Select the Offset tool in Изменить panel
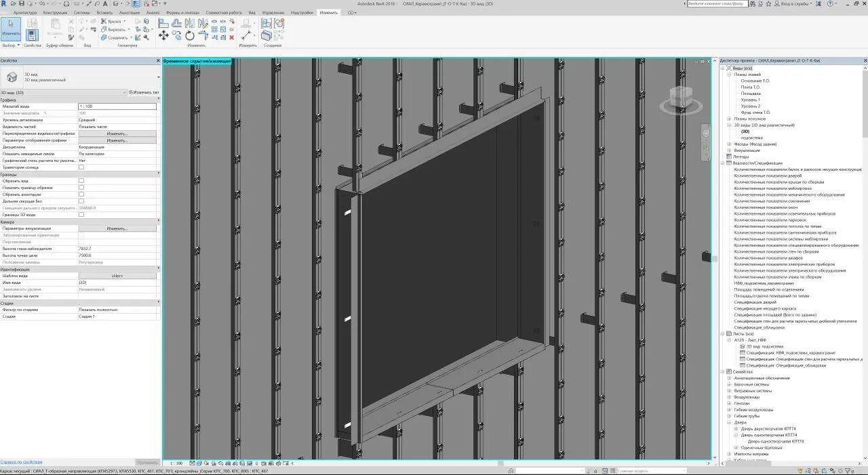868x475 pixels. pos(176,23)
